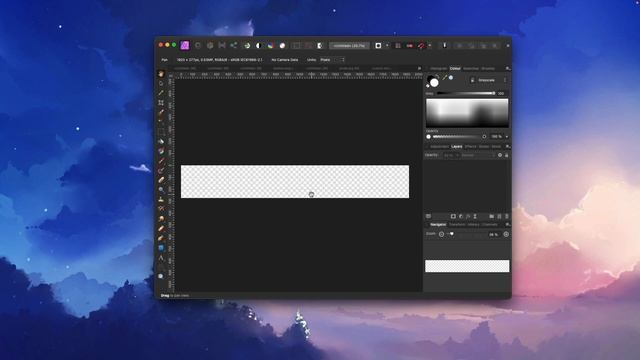The image size is (640, 360).
Task: Switch to the Swatches panel tab
Action: pos(471,69)
